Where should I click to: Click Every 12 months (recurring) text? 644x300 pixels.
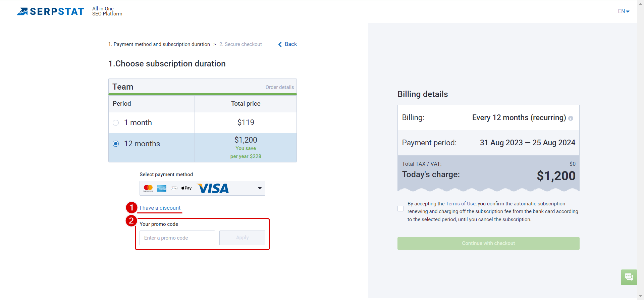(x=519, y=118)
